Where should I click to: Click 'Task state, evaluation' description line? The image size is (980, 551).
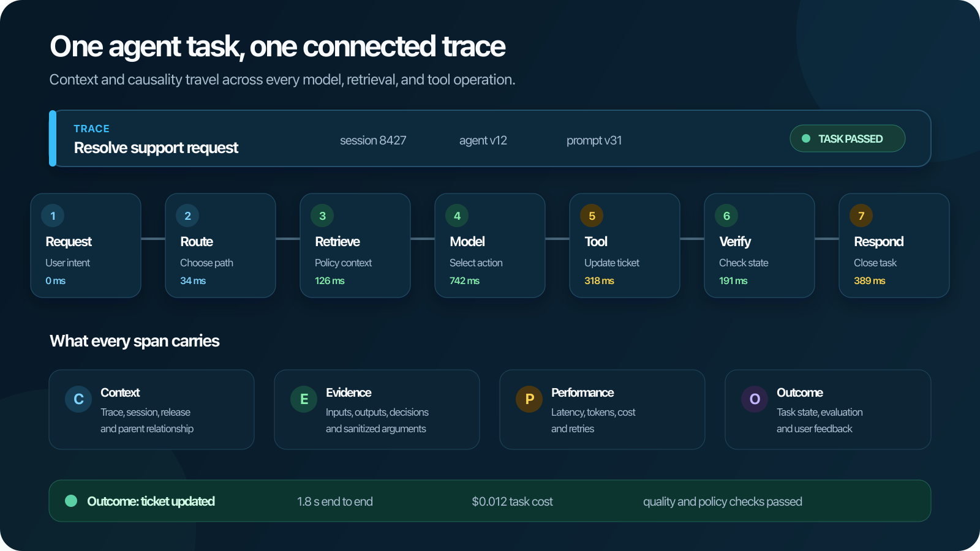(x=820, y=412)
